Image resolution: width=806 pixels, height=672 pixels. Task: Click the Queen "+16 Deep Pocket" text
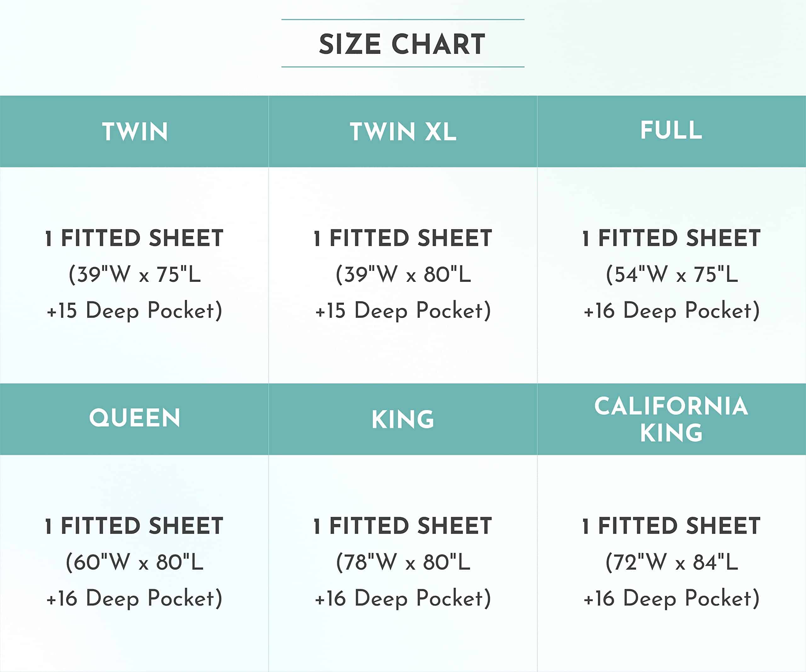click(134, 598)
